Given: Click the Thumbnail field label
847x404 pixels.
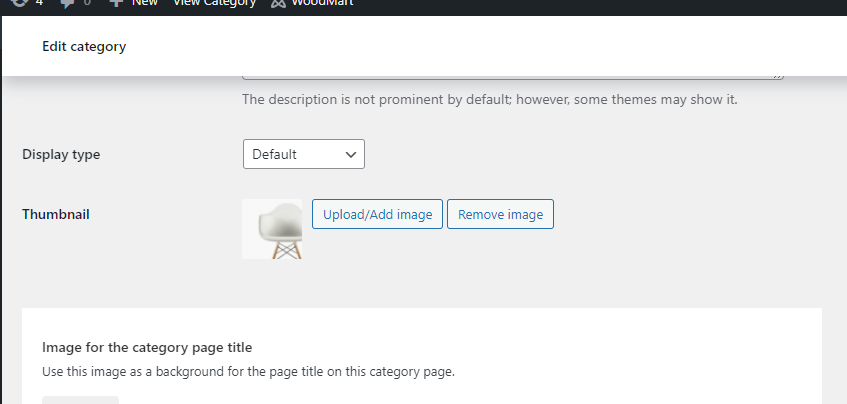Looking at the screenshot, I should pyautogui.click(x=56, y=214).
